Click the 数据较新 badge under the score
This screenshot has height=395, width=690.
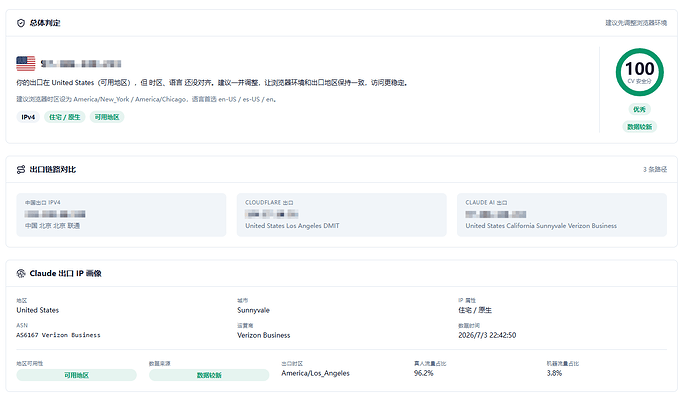click(x=639, y=127)
